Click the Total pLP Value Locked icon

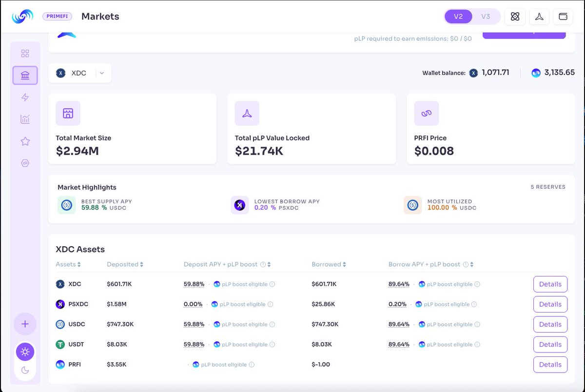click(247, 113)
